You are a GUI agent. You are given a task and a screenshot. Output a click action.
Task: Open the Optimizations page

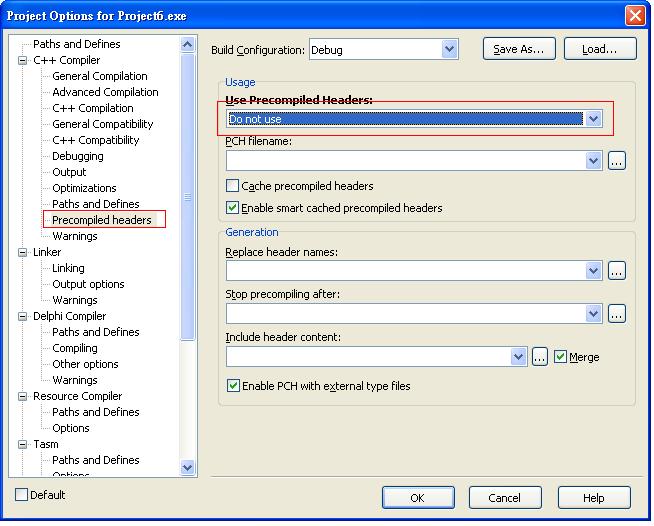tap(84, 188)
